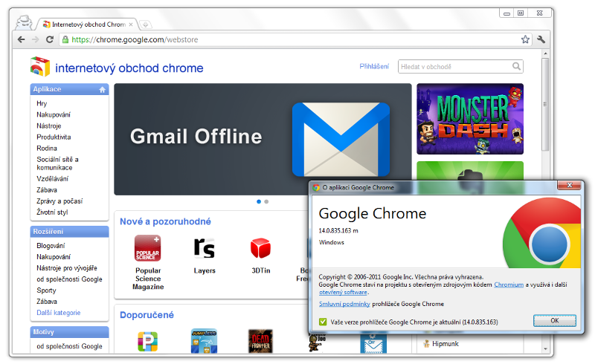
Task: Click the Gmail Offline envelope icon
Action: point(341,139)
